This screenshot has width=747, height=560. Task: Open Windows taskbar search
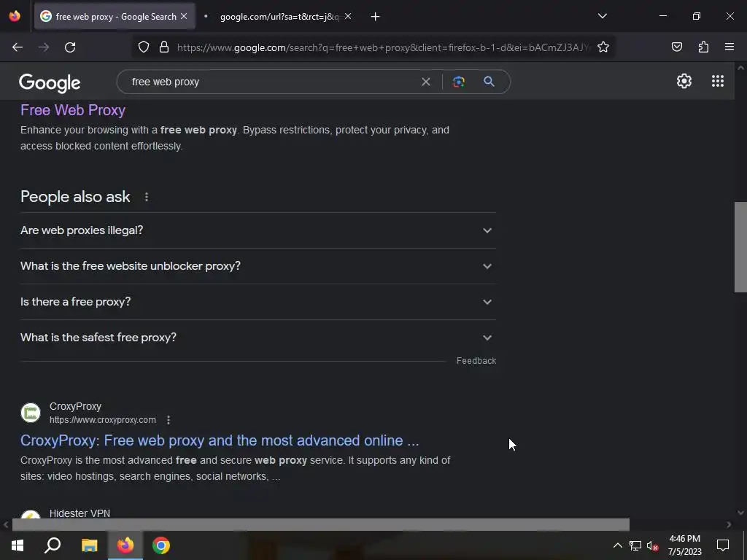53,545
